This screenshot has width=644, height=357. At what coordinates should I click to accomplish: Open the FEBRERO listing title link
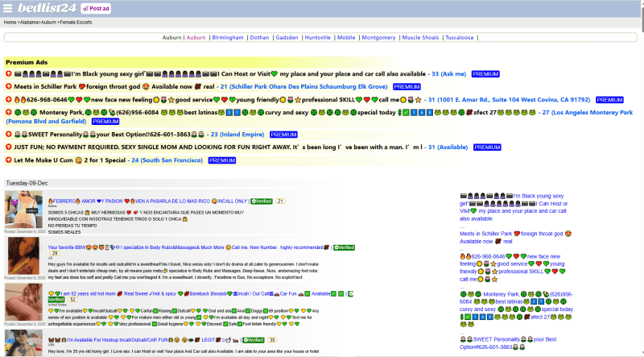pyautogui.click(x=148, y=201)
